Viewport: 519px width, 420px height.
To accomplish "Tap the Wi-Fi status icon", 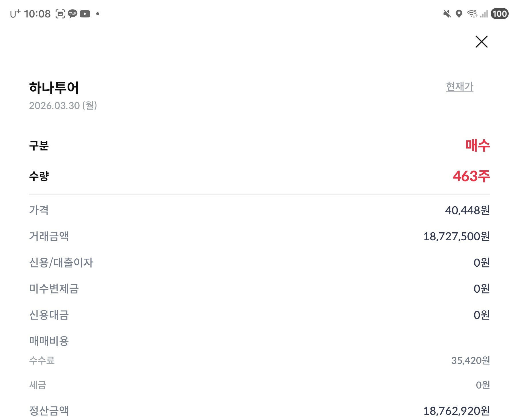I will click(472, 14).
